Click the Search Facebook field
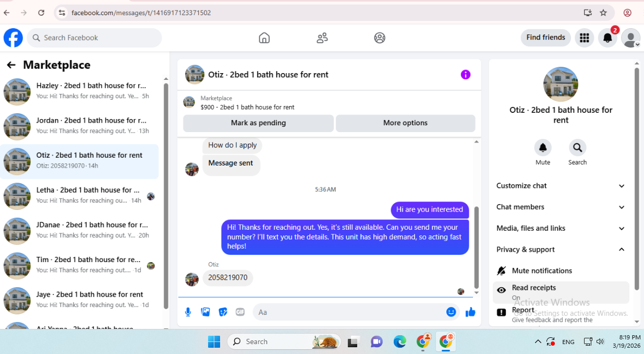 click(94, 38)
